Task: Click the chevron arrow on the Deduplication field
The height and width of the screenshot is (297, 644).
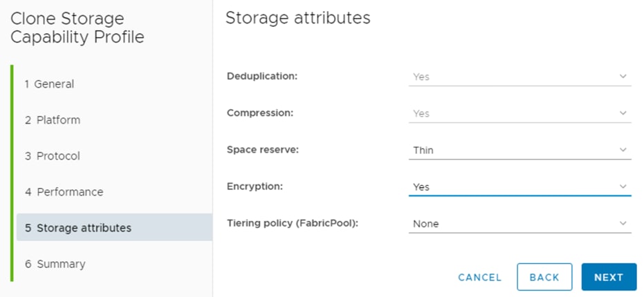Action: 623,77
